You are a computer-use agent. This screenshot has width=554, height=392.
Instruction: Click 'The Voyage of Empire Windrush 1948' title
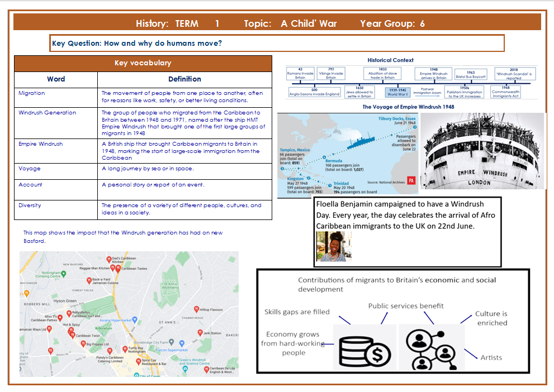(409, 107)
